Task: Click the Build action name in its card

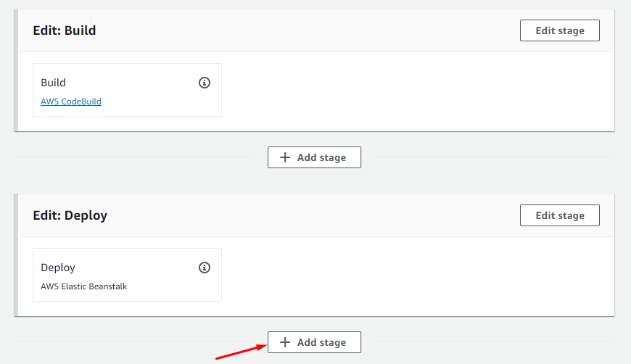Action: coord(53,83)
